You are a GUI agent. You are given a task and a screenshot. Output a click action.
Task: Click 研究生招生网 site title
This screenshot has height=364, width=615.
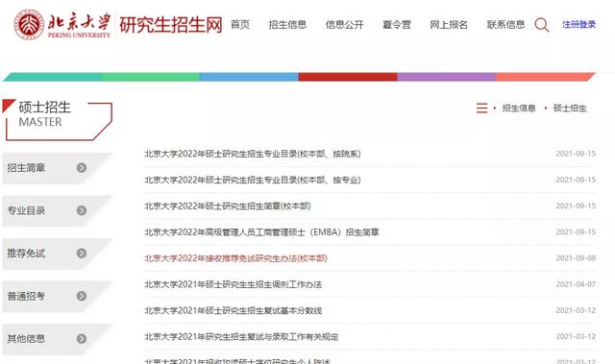click(x=171, y=25)
